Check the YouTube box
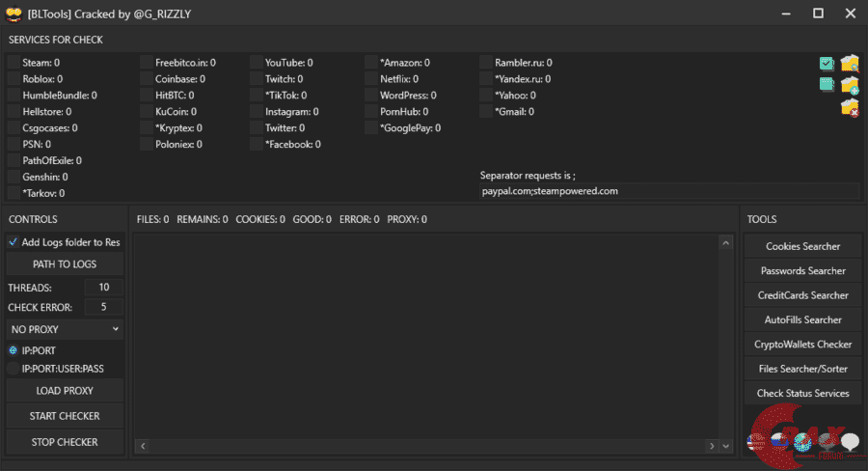The image size is (868, 471). (x=256, y=63)
